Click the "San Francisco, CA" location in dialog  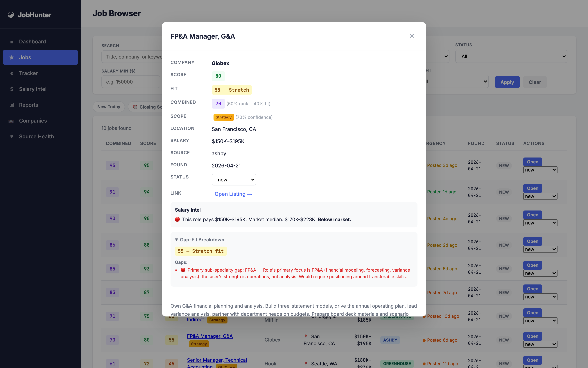(234, 129)
